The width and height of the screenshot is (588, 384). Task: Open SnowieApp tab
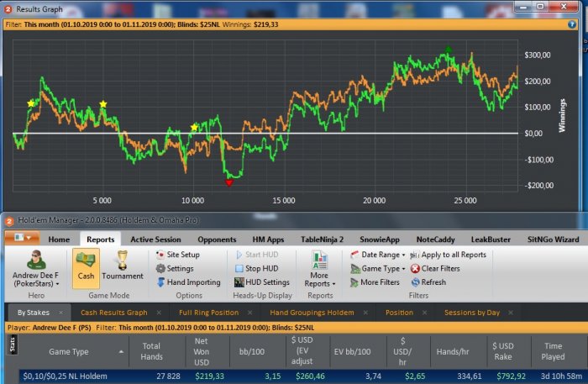(x=380, y=239)
